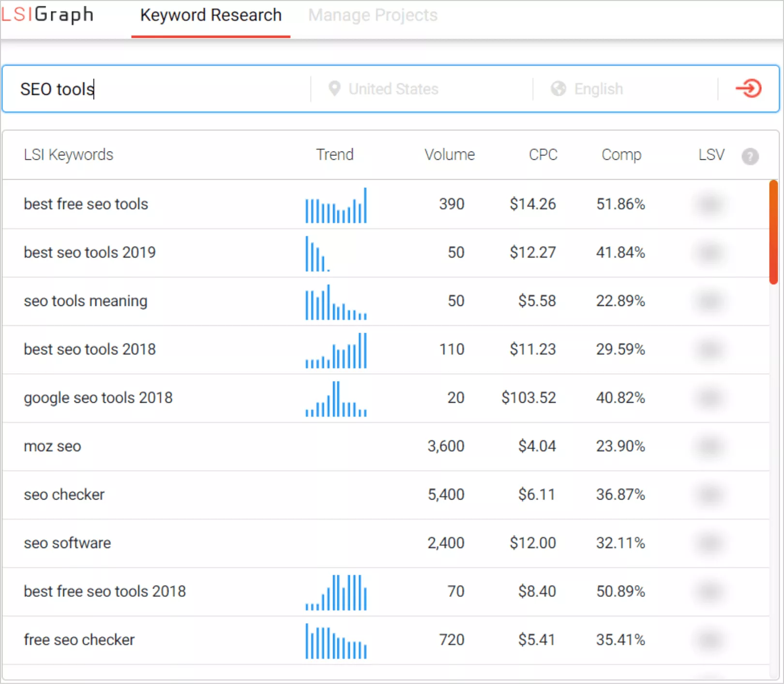784x684 pixels.
Task: Select keyword 'best free seo tools'
Action: coord(86,204)
